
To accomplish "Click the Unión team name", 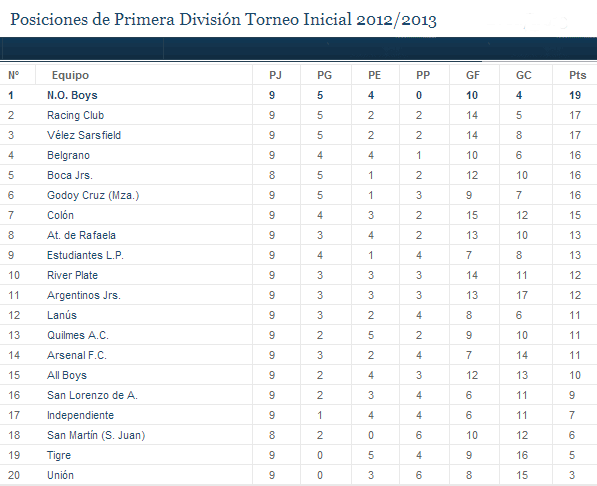I will 60,475.
